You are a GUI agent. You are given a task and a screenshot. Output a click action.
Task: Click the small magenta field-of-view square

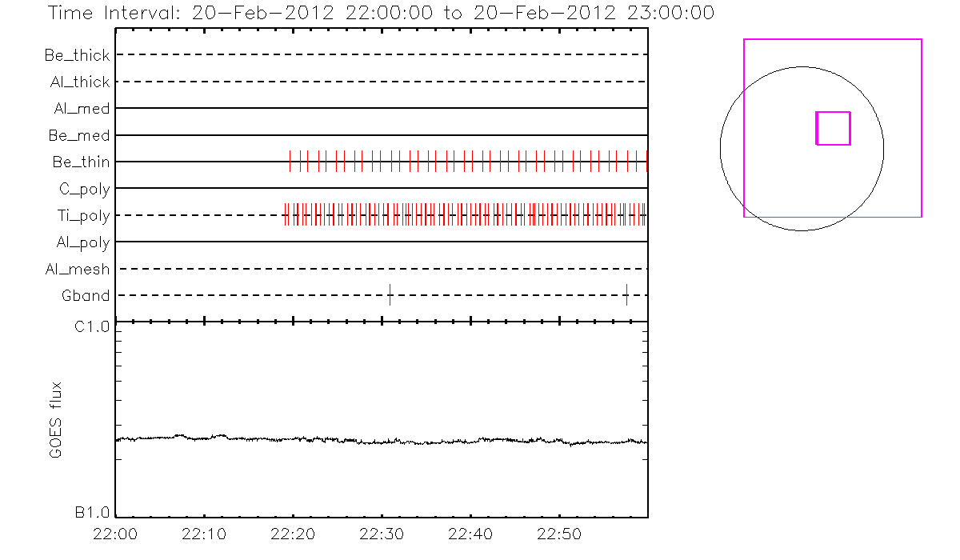point(833,128)
